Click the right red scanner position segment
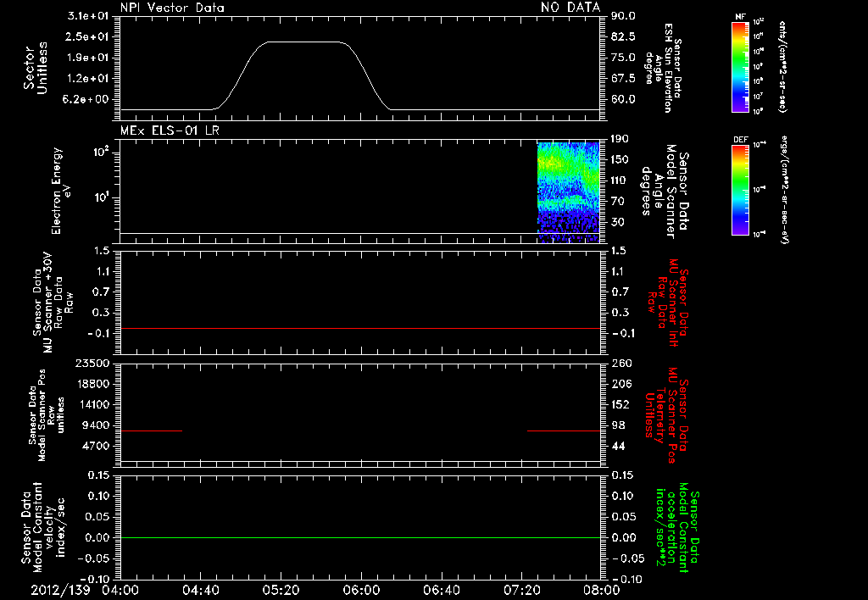The image size is (868, 600). (564, 431)
